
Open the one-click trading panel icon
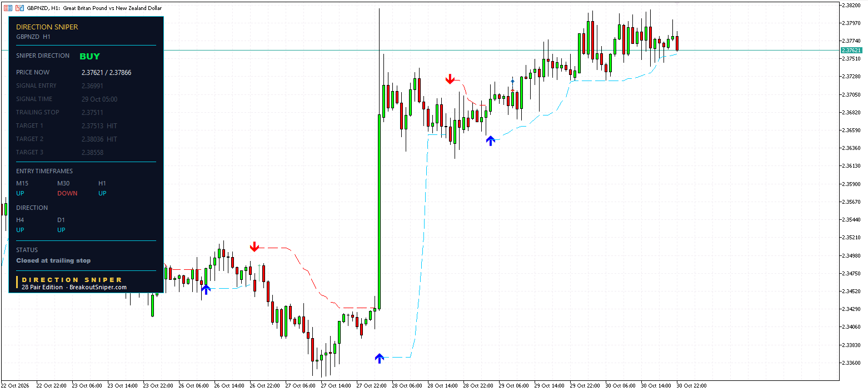click(x=8, y=8)
